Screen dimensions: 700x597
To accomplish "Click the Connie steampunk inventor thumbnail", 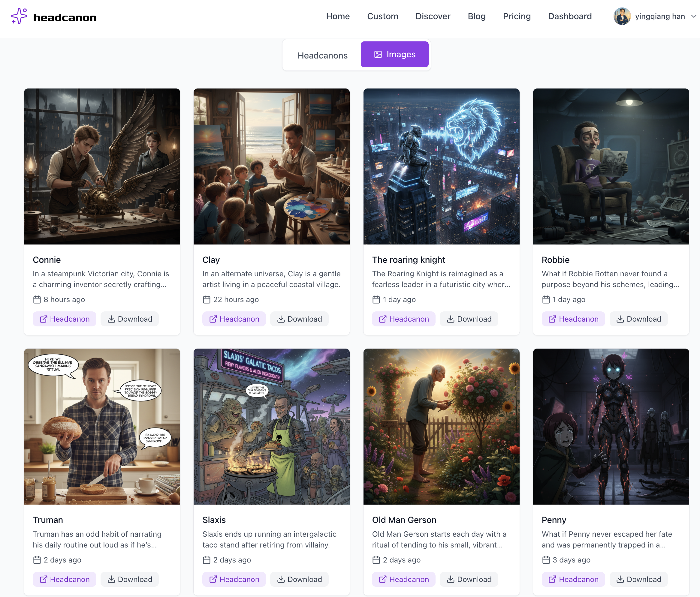I will [x=102, y=166].
